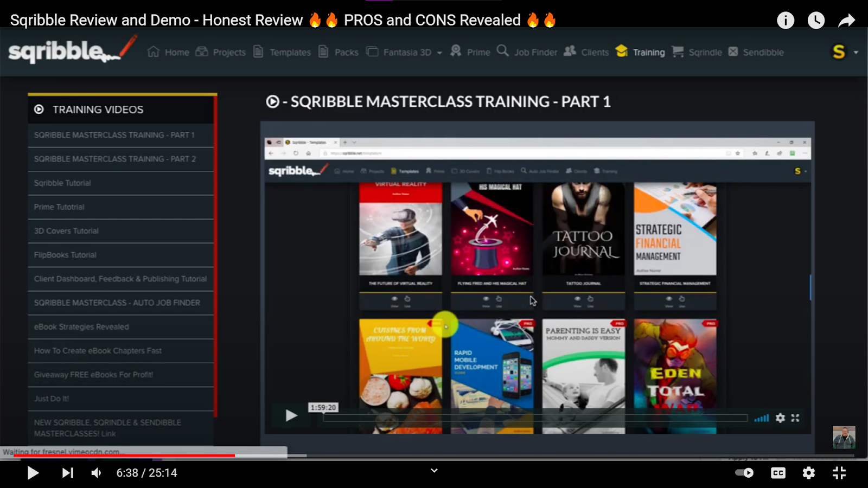Open Masterclass Auto Job Finder video
Viewport: 868px width, 488px height.
tap(121, 303)
